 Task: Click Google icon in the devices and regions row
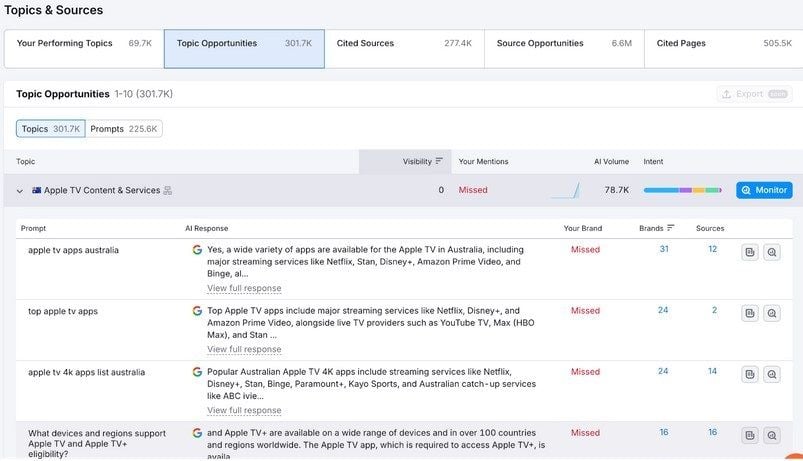pos(197,433)
